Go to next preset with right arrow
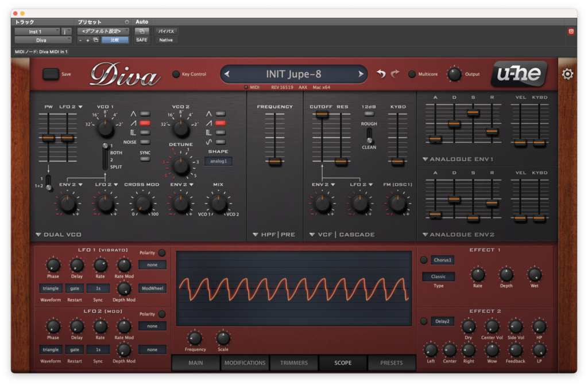 [x=361, y=74]
